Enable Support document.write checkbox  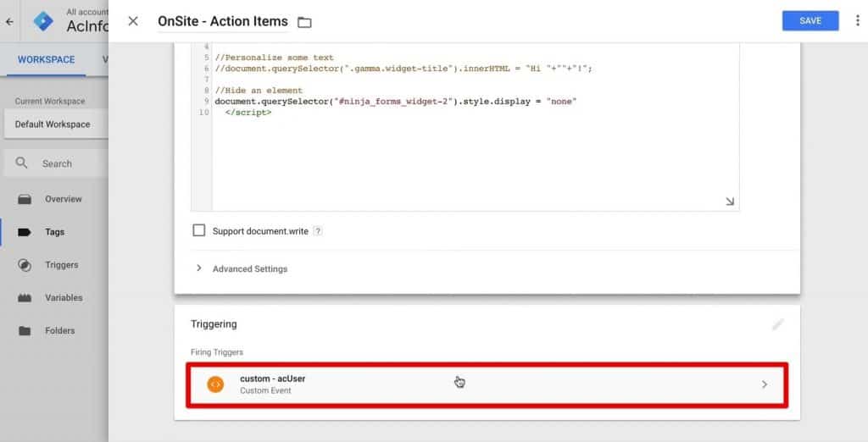click(x=198, y=230)
